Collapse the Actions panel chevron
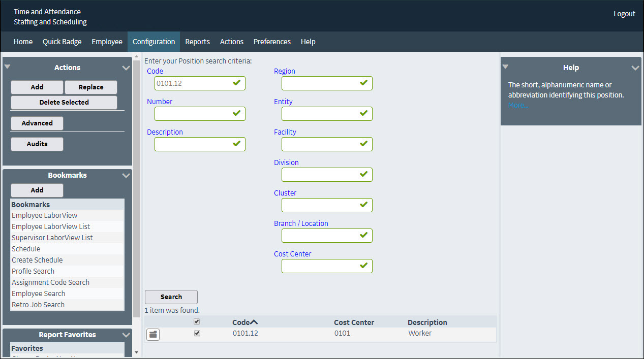 [x=126, y=68]
